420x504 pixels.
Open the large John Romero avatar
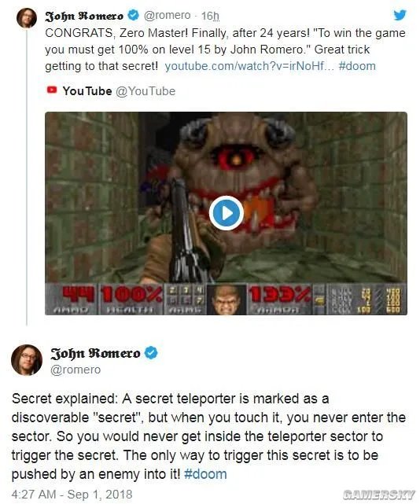(x=27, y=359)
